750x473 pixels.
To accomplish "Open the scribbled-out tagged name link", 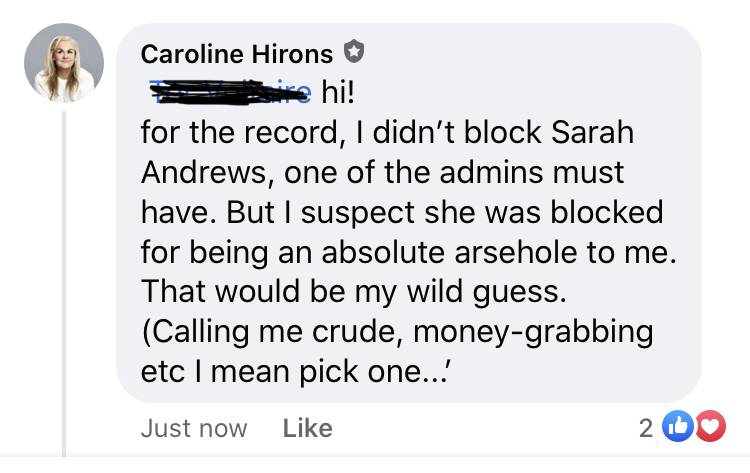I will [231, 92].
